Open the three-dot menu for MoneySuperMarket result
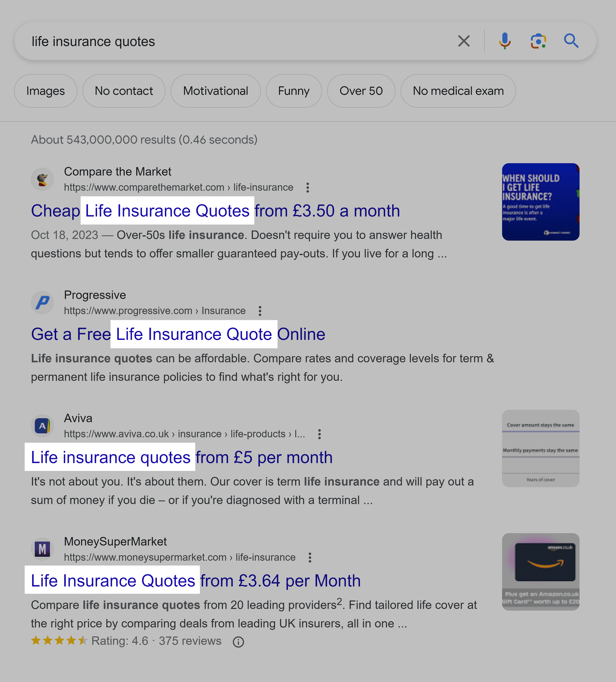 click(310, 558)
